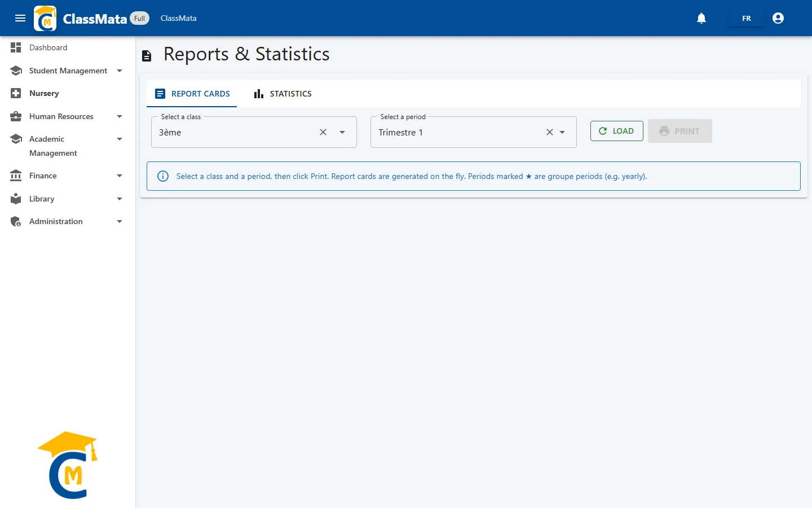Open the Select a class dropdown arrow
Screen dimensions: 812x508
(x=342, y=132)
